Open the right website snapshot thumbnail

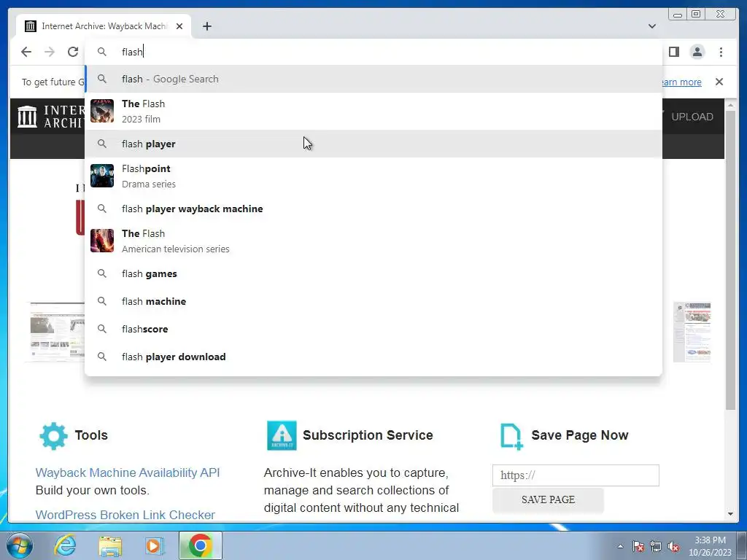tap(692, 332)
